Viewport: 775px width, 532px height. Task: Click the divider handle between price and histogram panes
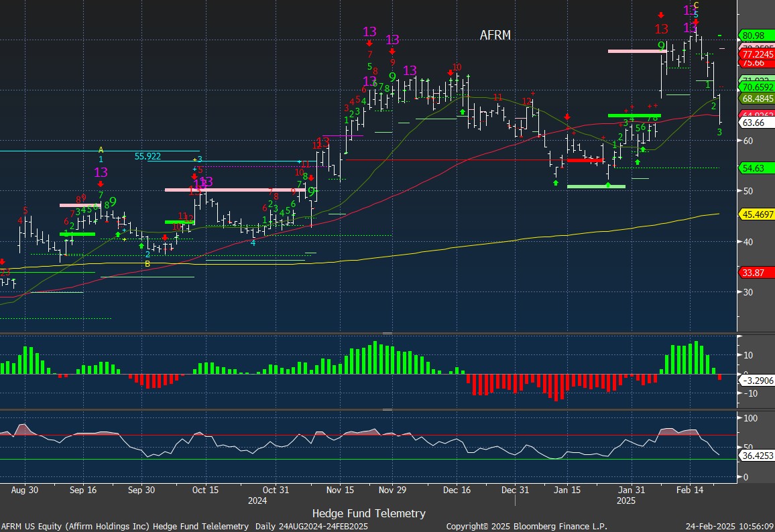tap(387, 334)
